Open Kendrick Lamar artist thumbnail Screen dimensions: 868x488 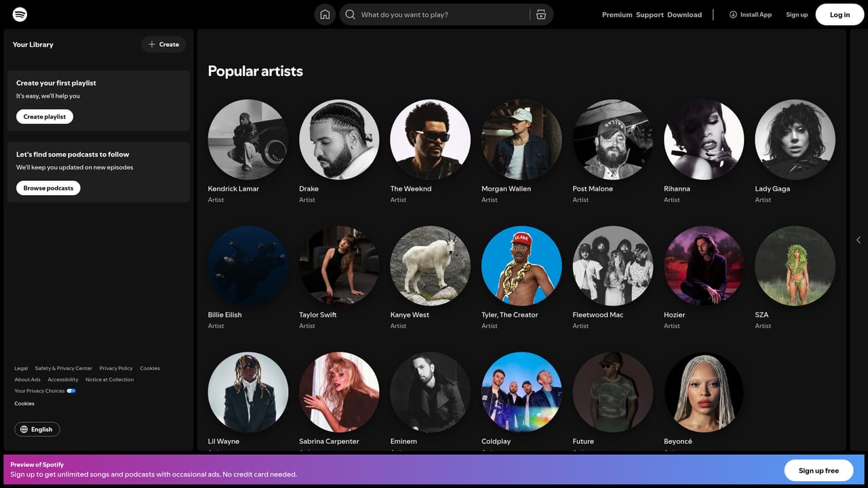[x=248, y=140]
